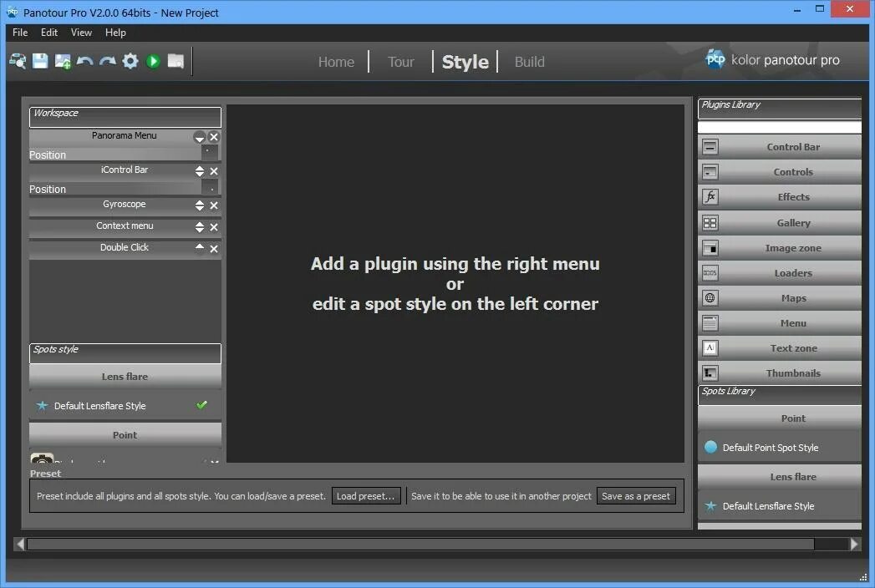The image size is (875, 588).
Task: Select the Style tab
Action: [x=465, y=62]
